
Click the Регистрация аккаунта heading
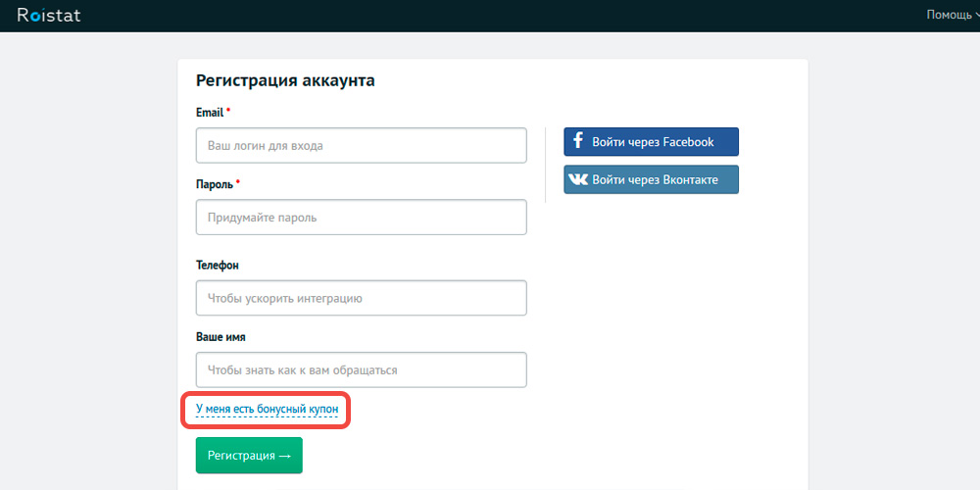(285, 80)
